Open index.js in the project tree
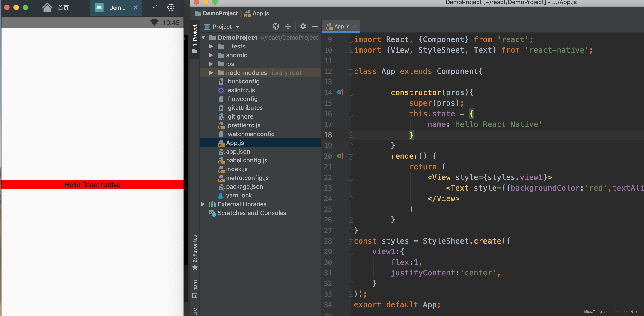 [236, 169]
